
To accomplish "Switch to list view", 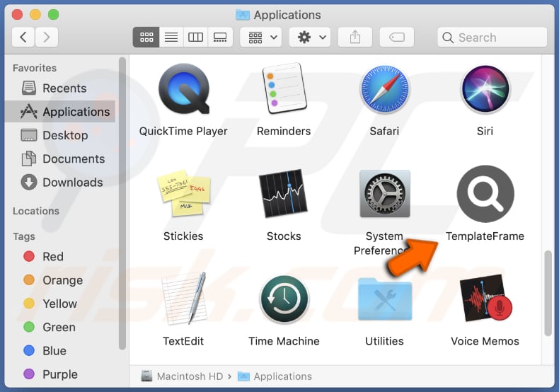I will (171, 37).
